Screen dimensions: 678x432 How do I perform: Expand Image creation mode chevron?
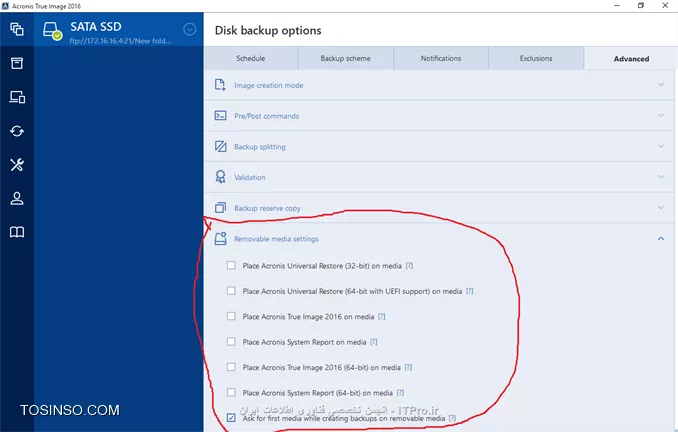661,85
